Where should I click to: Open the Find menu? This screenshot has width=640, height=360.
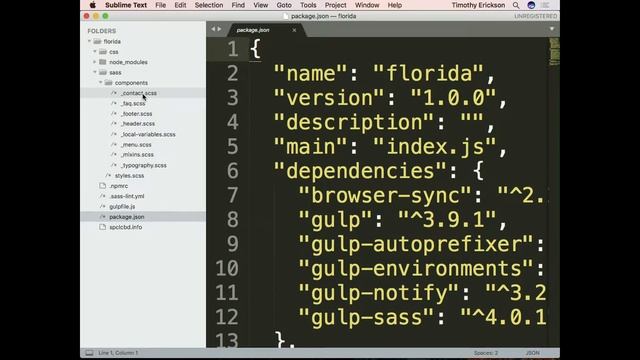pos(238,5)
